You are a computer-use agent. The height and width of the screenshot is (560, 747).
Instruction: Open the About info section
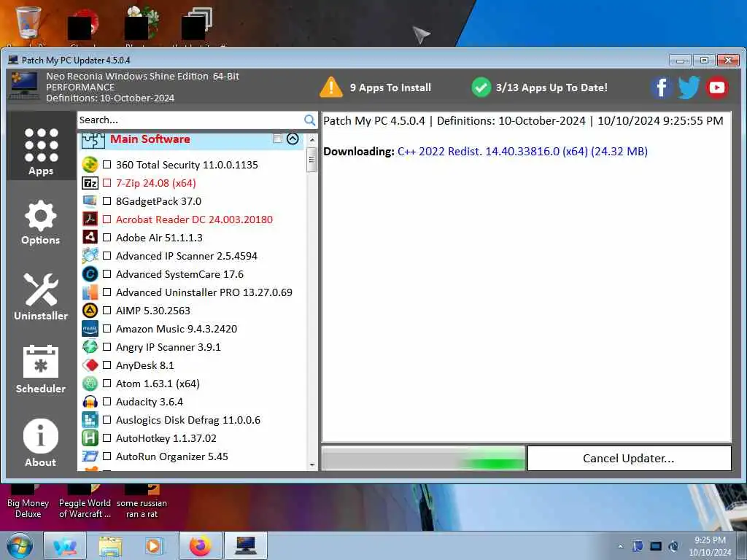(x=41, y=443)
